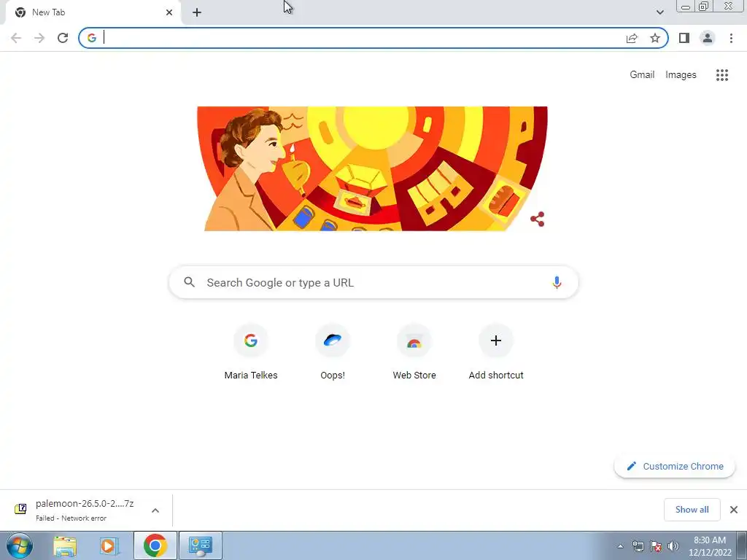The height and width of the screenshot is (560, 747).
Task: Bookmark this tab with the star icon
Action: tap(655, 38)
